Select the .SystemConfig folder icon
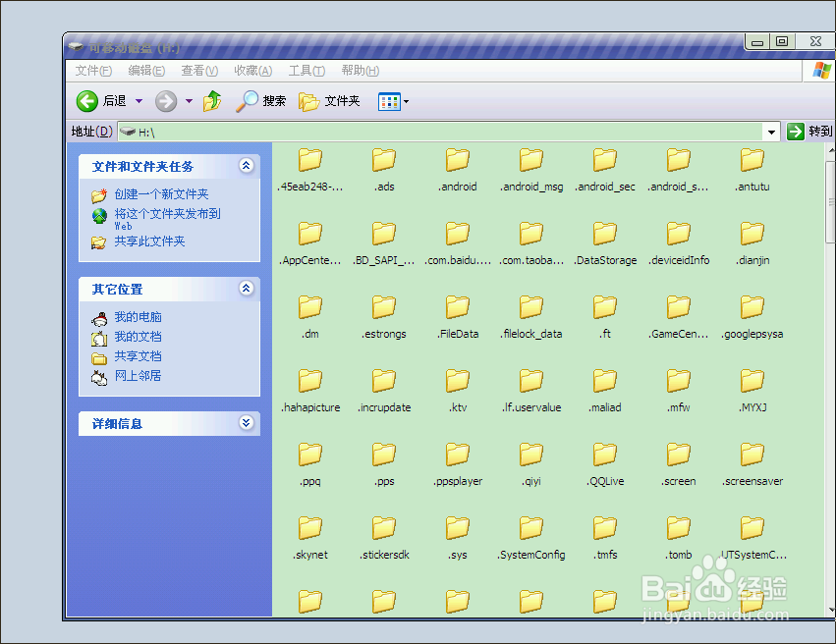The image size is (836, 644). click(x=531, y=527)
